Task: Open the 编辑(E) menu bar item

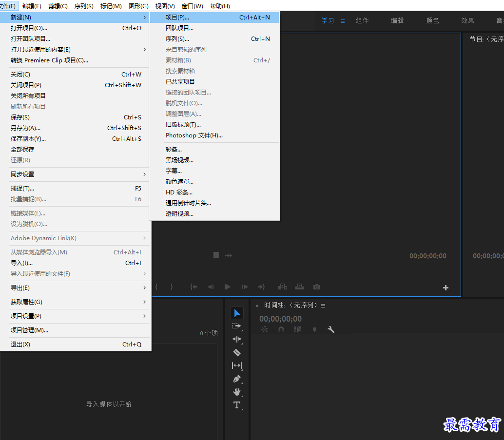Action: [x=32, y=6]
